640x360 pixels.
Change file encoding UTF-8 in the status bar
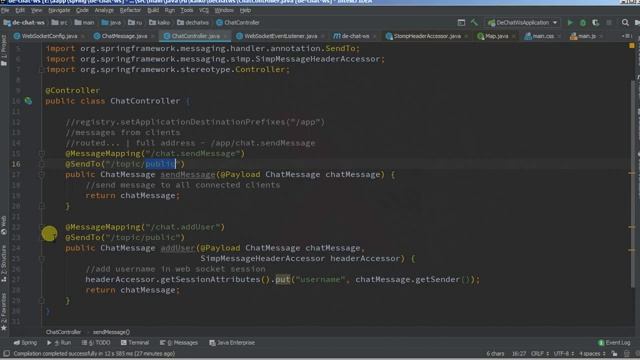pyautogui.click(x=563, y=353)
